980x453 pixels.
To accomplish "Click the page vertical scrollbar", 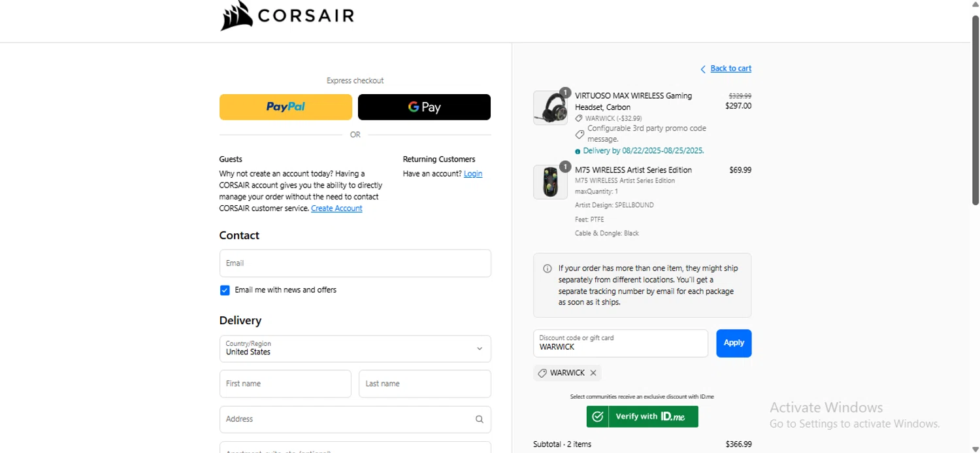I will [x=975, y=111].
